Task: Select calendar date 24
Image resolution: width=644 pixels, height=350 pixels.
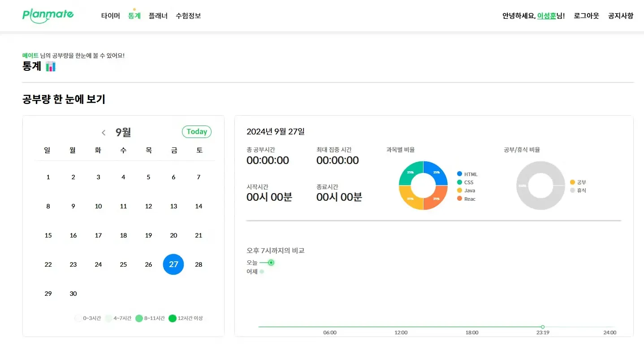Action: [98, 264]
